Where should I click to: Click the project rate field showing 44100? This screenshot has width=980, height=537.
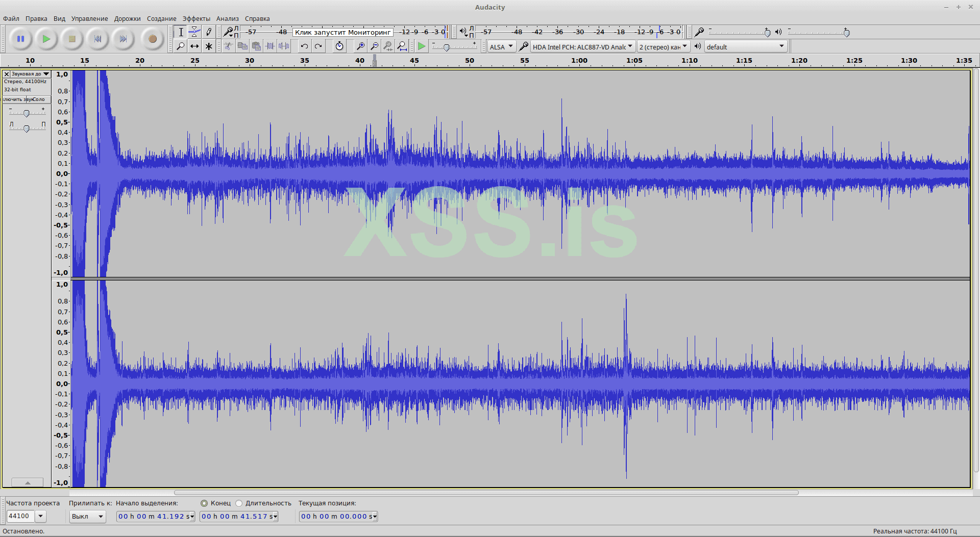click(20, 516)
